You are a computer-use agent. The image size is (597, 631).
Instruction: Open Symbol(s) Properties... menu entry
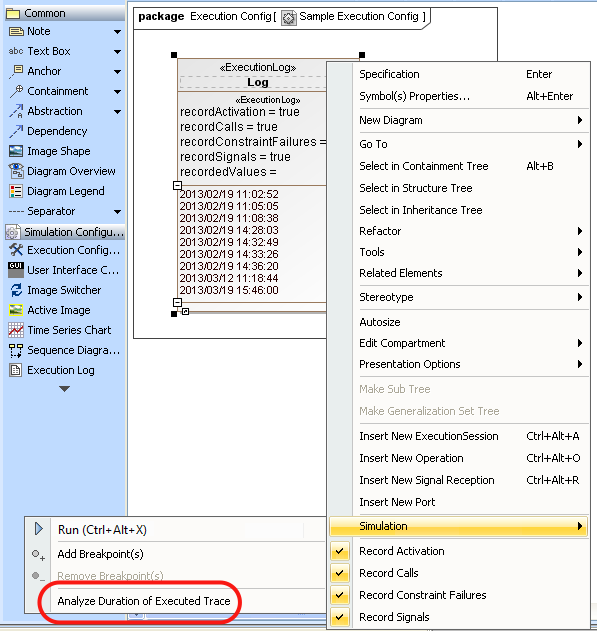coord(459,96)
